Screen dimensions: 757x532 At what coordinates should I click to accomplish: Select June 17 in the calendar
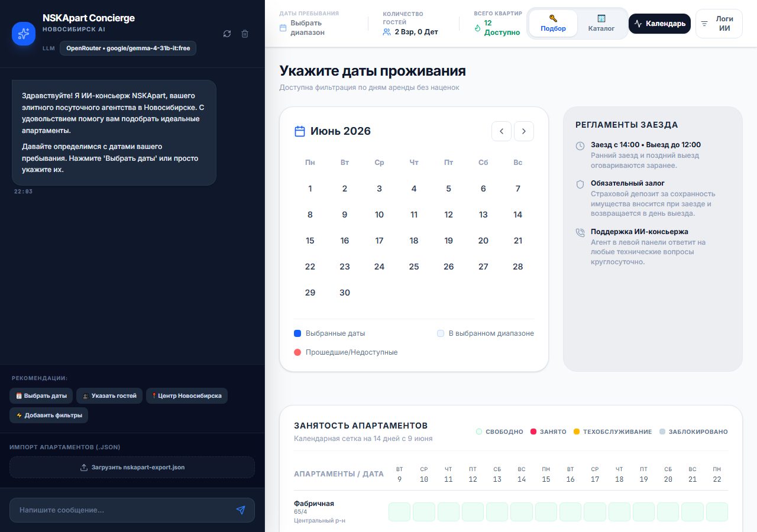379,241
